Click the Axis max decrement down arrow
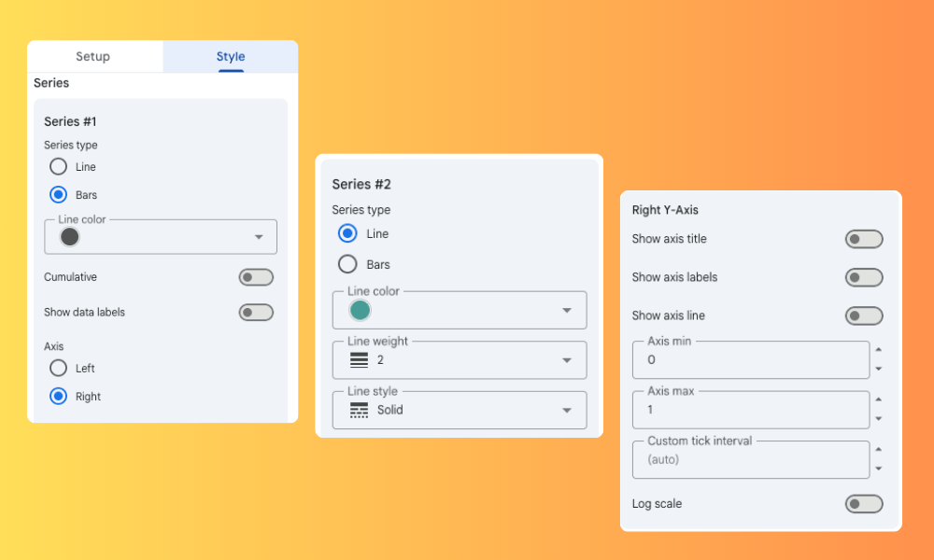Image resolution: width=934 pixels, height=560 pixels. pyautogui.click(x=878, y=419)
